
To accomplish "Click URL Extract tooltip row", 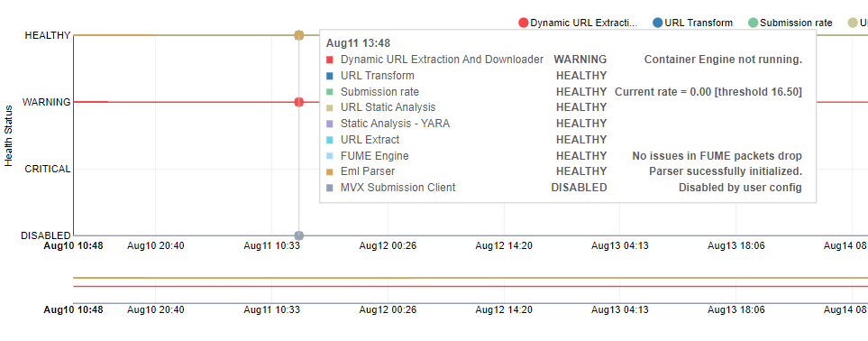I will pos(563,140).
